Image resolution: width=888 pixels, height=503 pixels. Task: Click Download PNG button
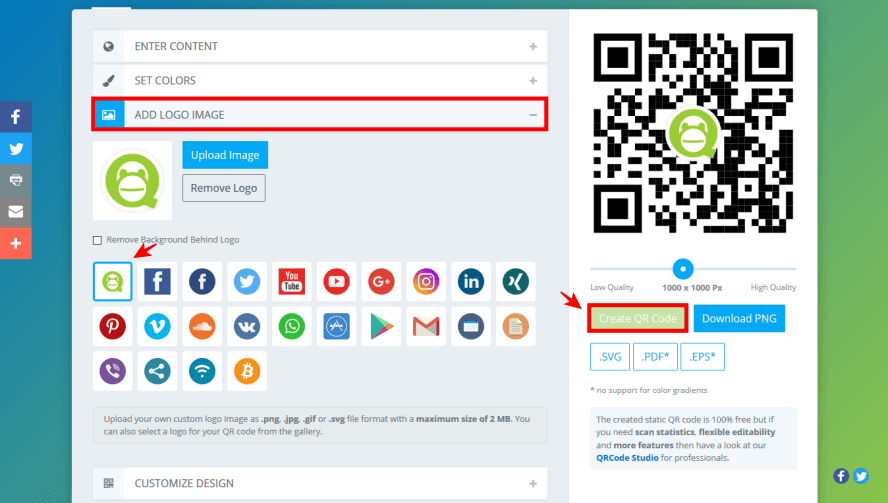tap(739, 318)
